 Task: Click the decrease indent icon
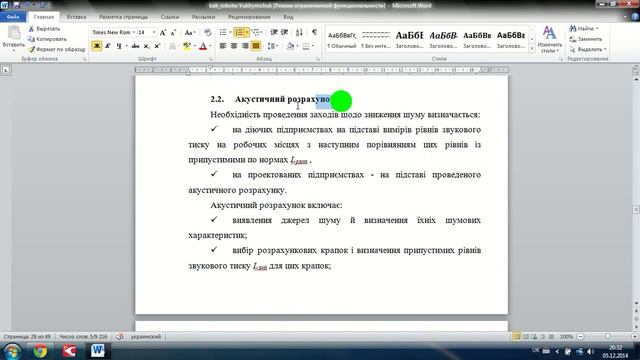point(274,32)
